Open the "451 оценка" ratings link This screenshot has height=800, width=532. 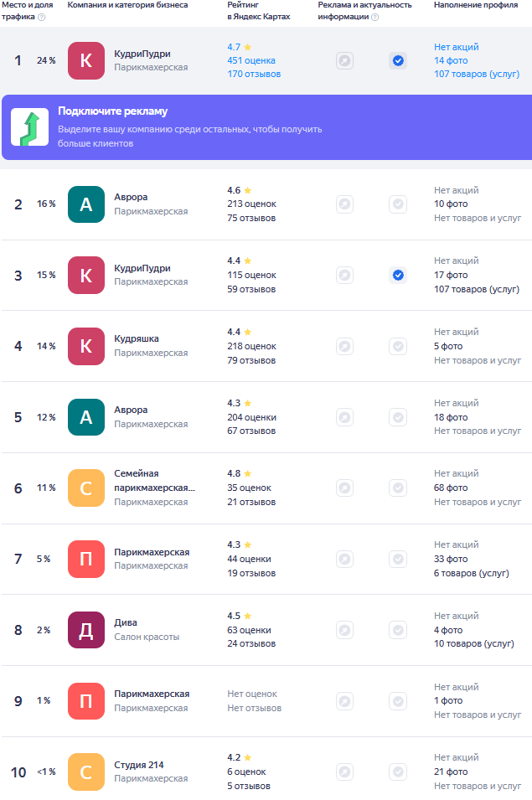tap(251, 60)
